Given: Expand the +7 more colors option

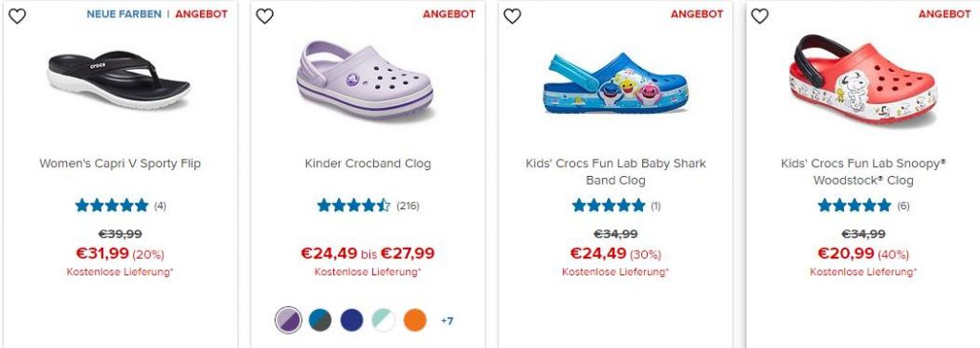Looking at the screenshot, I should click(x=447, y=321).
